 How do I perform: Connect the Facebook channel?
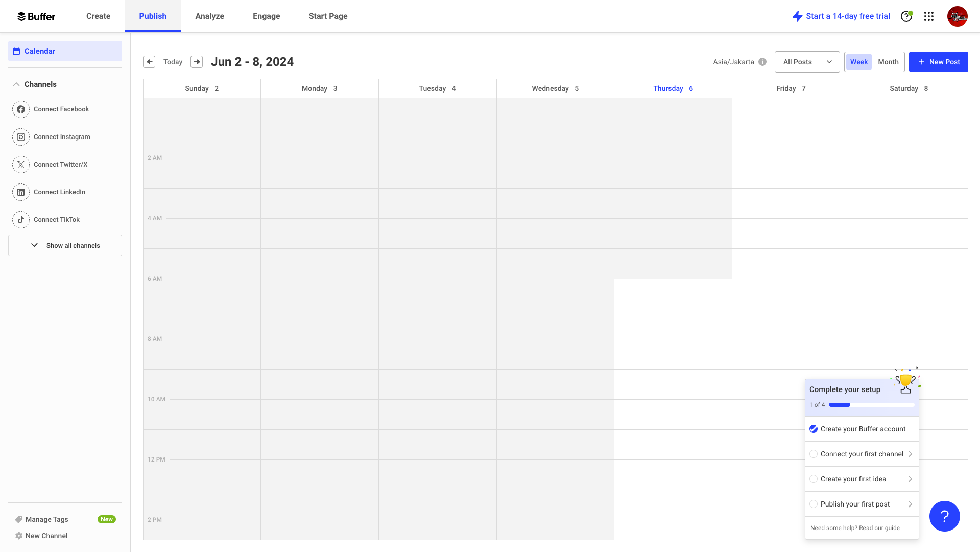coord(61,109)
